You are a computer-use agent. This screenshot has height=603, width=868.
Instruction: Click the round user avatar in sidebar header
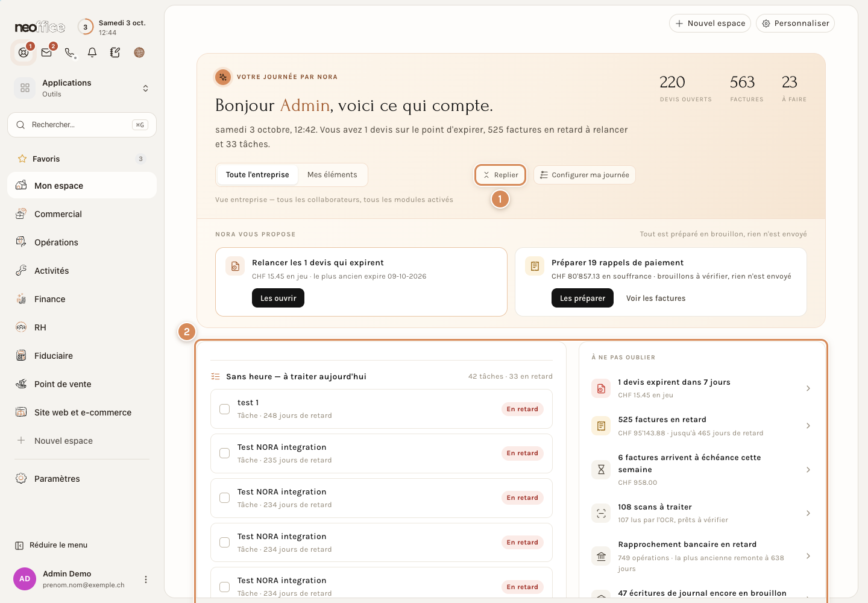(x=139, y=52)
